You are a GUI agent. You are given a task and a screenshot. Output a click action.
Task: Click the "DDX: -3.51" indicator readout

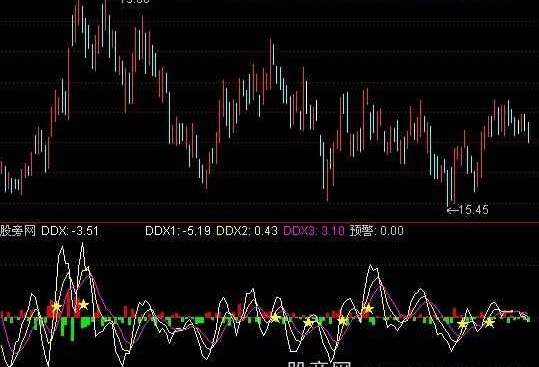pyautogui.click(x=70, y=231)
